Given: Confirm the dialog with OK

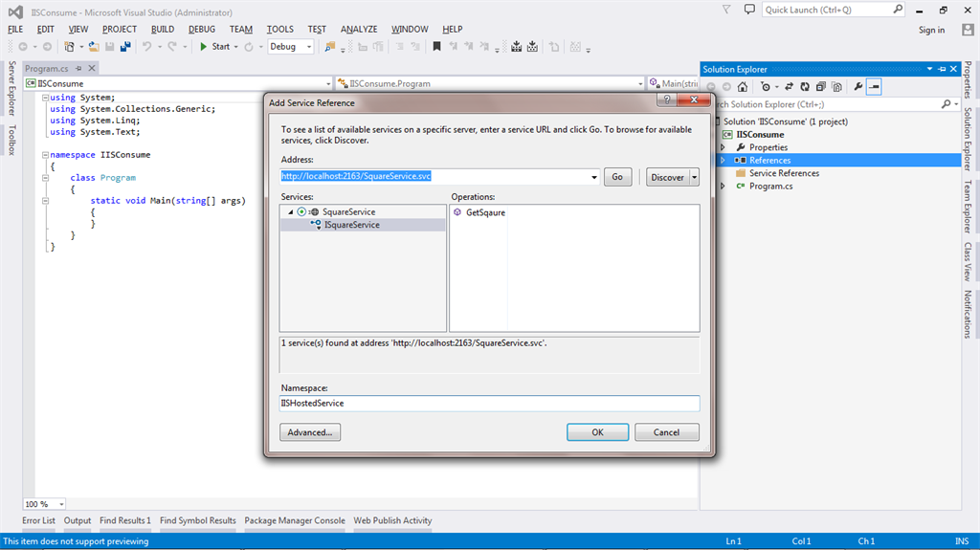Looking at the screenshot, I should (597, 432).
